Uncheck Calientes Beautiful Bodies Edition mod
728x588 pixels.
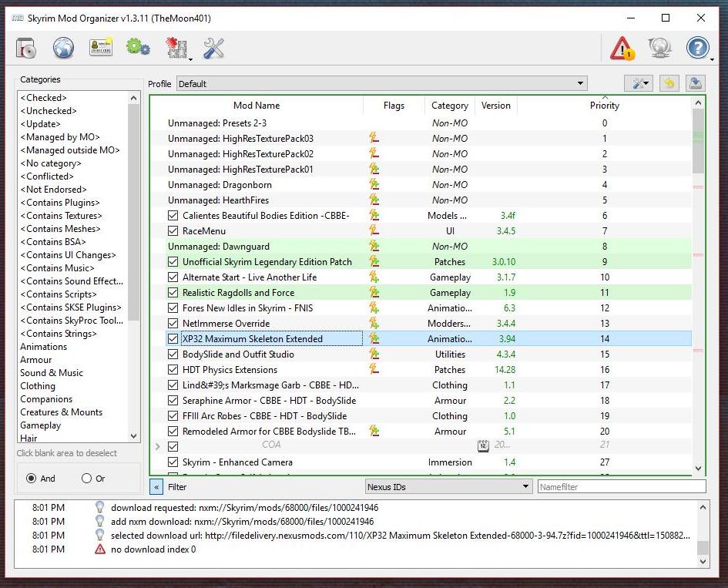click(173, 216)
